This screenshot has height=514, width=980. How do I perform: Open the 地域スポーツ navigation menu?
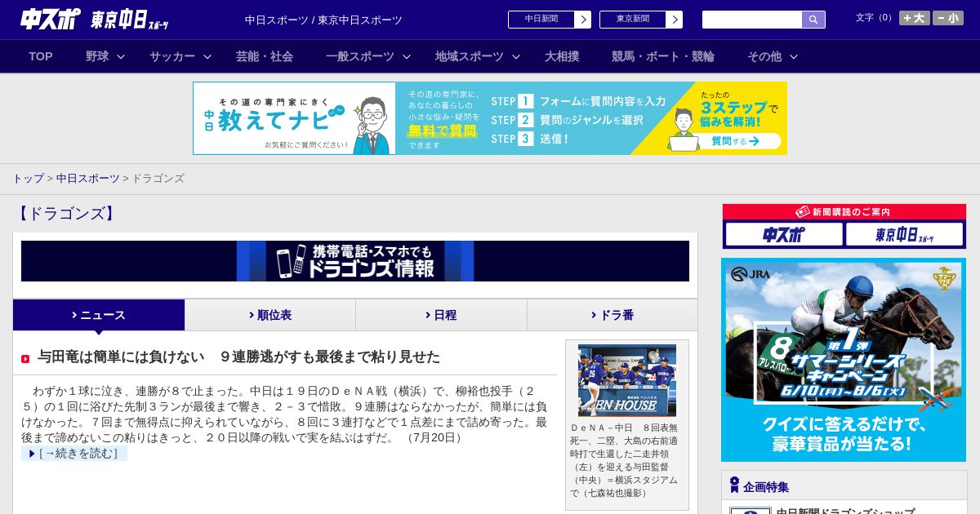pos(470,56)
